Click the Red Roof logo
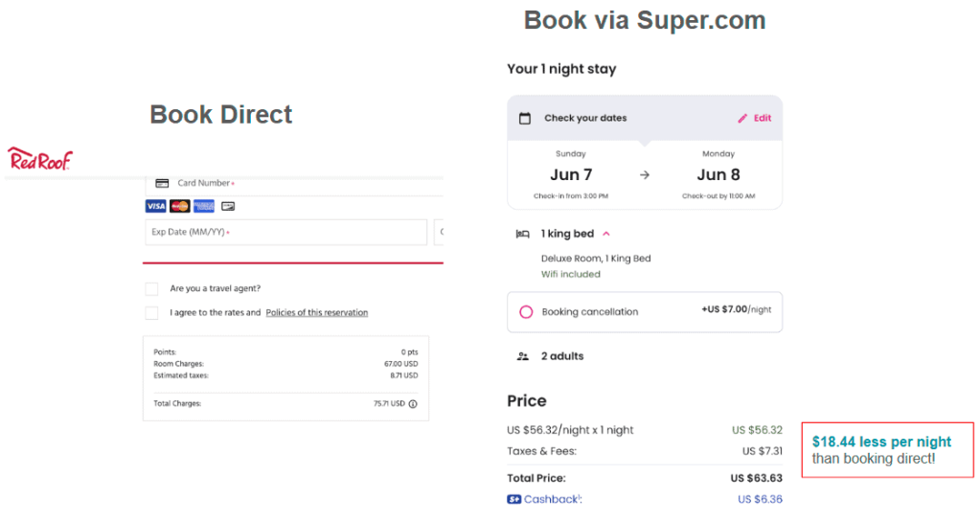Screen dimensions: 980x521 (40, 159)
